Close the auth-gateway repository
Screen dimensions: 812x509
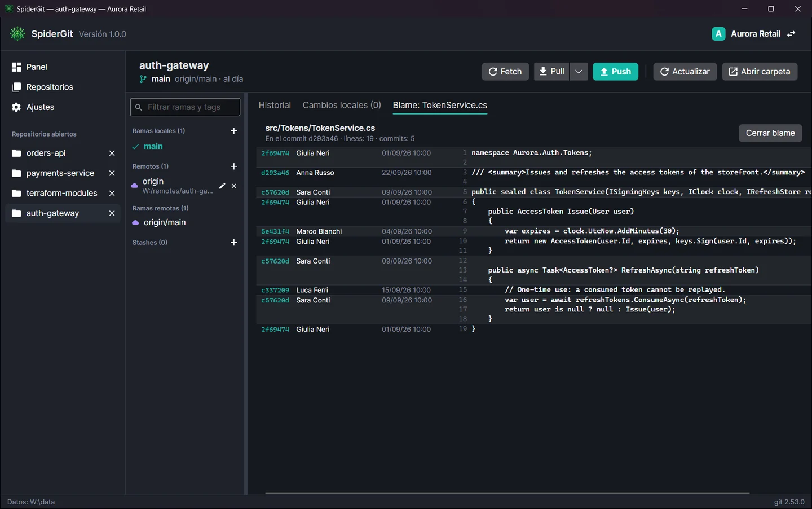pyautogui.click(x=112, y=213)
